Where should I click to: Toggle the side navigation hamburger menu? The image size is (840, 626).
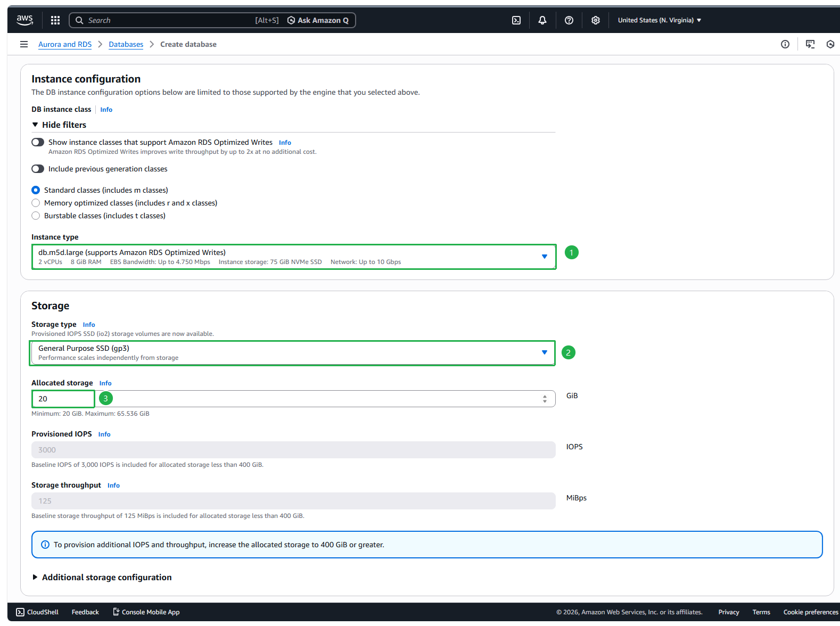(24, 44)
